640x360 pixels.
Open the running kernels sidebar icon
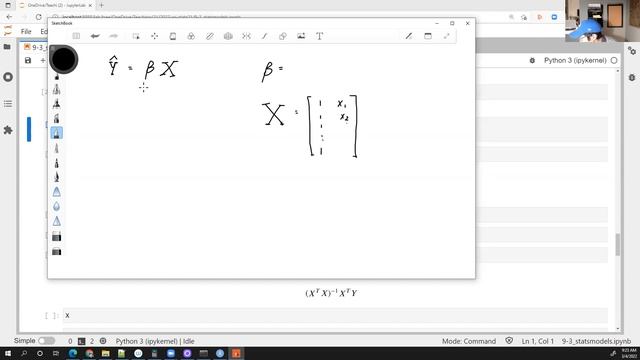(8, 77)
